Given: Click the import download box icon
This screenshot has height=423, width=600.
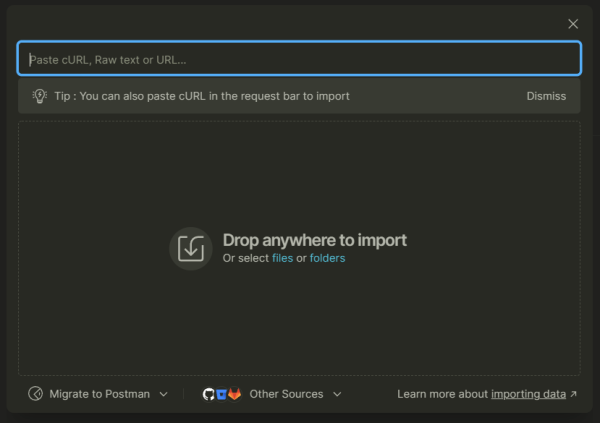Looking at the screenshot, I should (191, 248).
